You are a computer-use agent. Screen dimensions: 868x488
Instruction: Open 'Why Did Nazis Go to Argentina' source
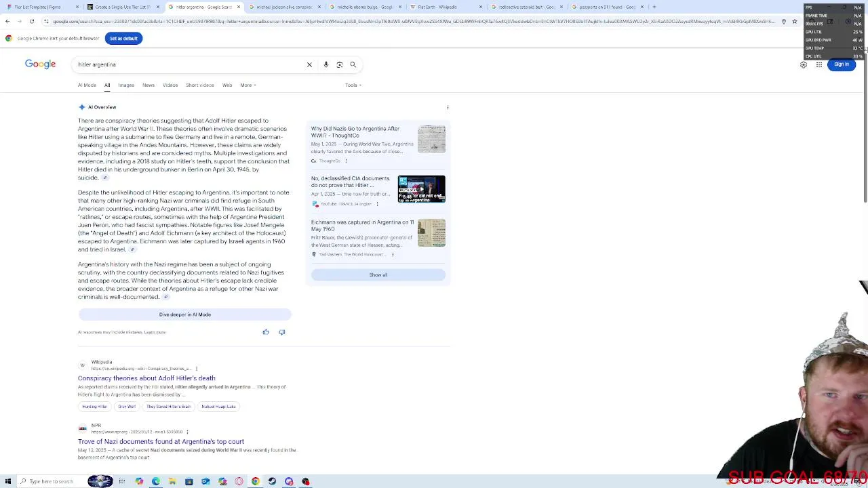355,131
